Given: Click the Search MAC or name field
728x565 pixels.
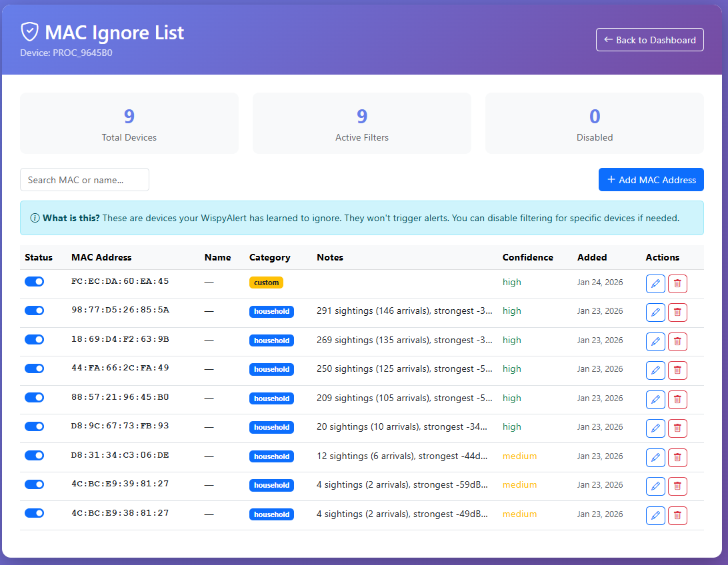Looking at the screenshot, I should (x=84, y=179).
